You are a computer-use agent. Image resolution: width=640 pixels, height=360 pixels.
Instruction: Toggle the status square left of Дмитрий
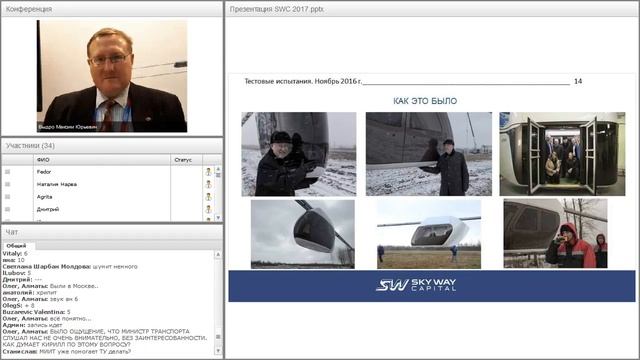[7, 209]
